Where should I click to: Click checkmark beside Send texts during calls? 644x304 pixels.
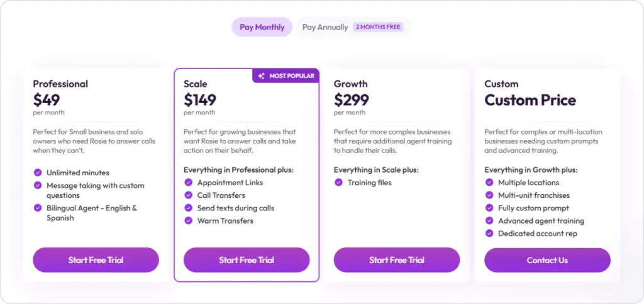[189, 208]
